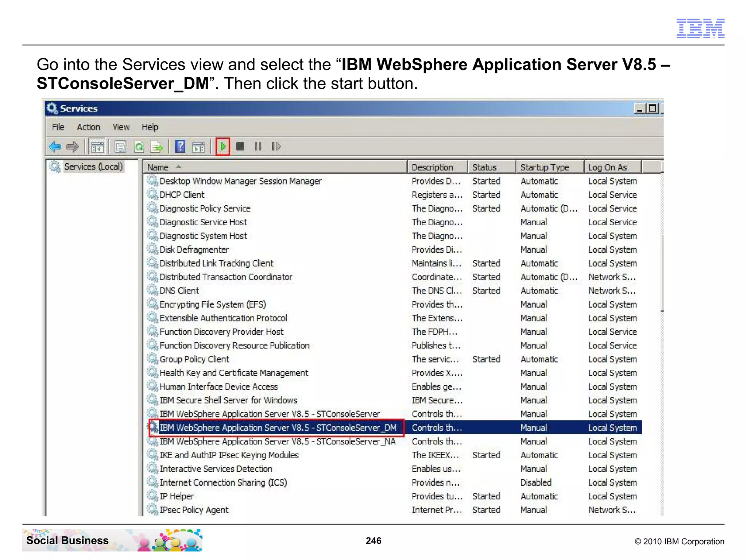Click gear icon beside Disk Defragmenter
This screenshot has width=747, height=560.
point(152,249)
